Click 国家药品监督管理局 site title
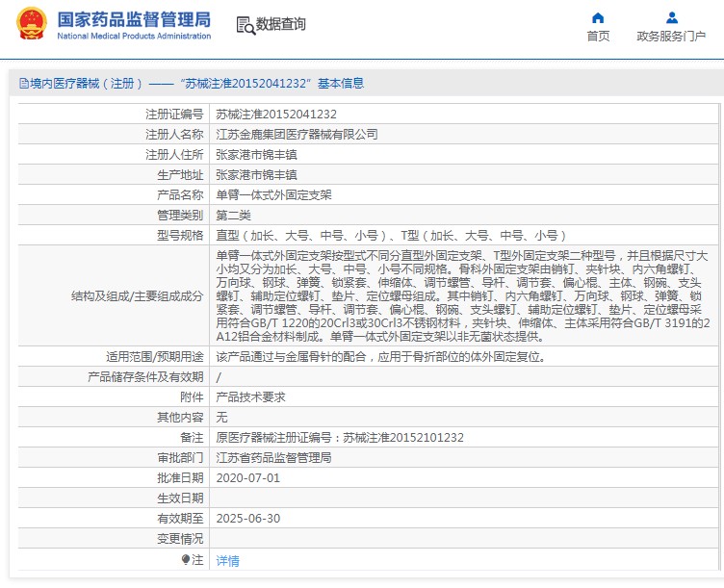Image resolution: width=724 pixels, height=588 pixels. pyautogui.click(x=133, y=18)
